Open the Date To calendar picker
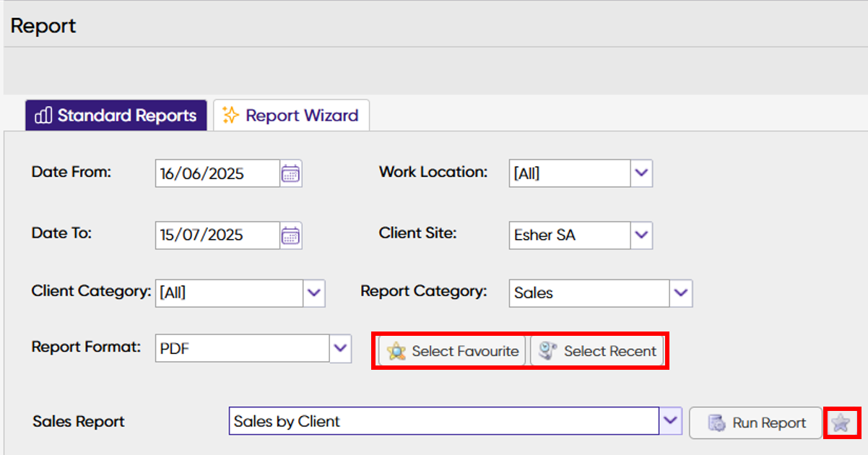Screen dimensions: 868x455 click(x=291, y=235)
